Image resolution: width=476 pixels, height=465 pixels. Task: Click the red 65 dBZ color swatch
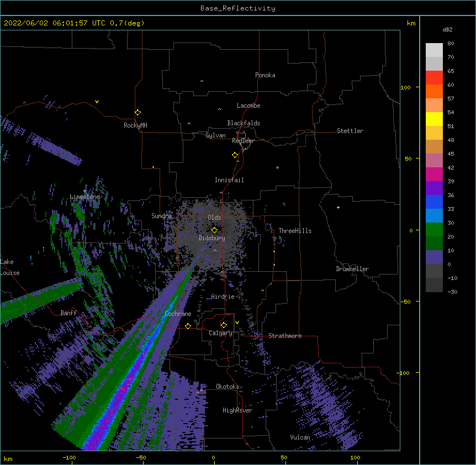click(x=434, y=77)
